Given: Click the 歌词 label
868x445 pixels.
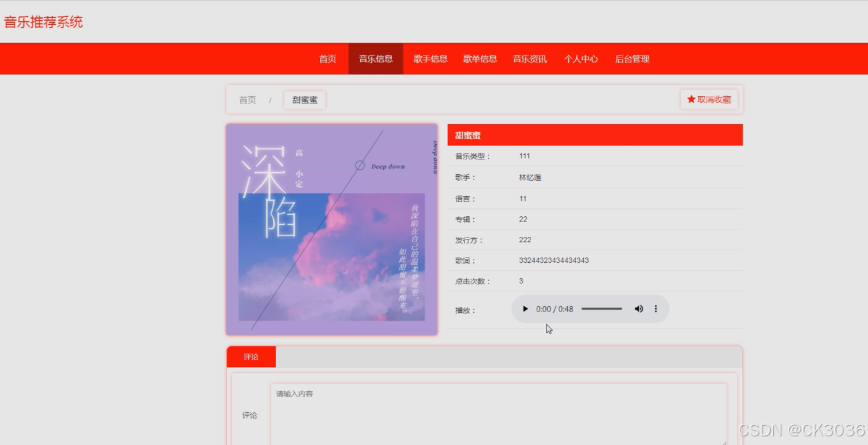Looking at the screenshot, I should pyautogui.click(x=465, y=261).
